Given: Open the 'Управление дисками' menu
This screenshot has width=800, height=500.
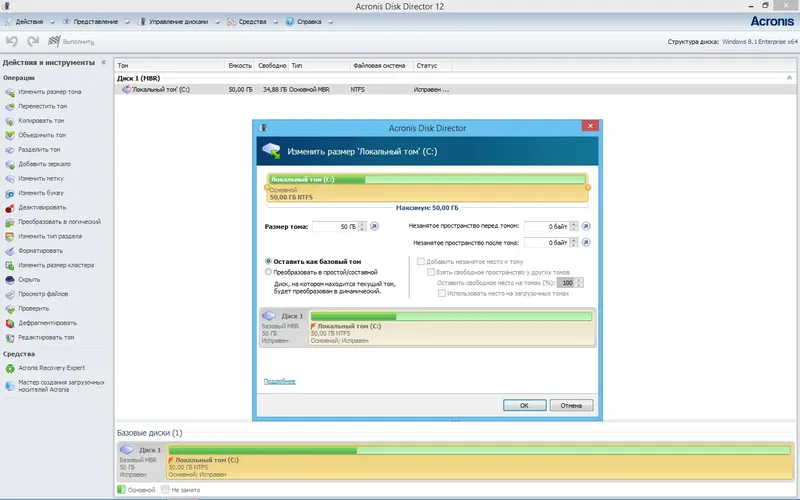Looking at the screenshot, I should pos(179,22).
